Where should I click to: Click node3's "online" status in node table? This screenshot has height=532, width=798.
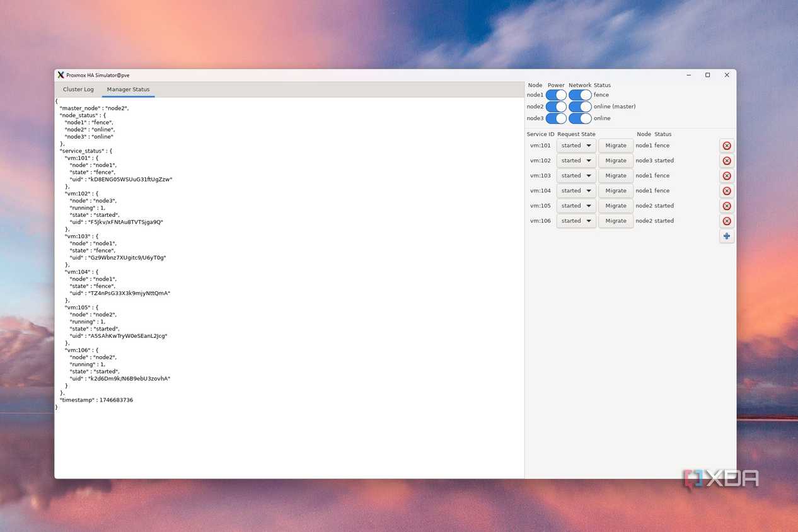pyautogui.click(x=602, y=119)
